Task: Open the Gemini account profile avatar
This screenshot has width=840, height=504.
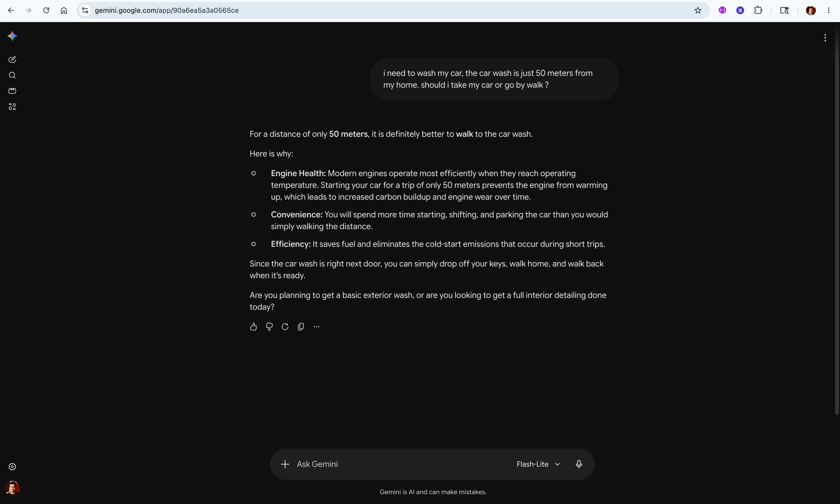Action: 12,488
